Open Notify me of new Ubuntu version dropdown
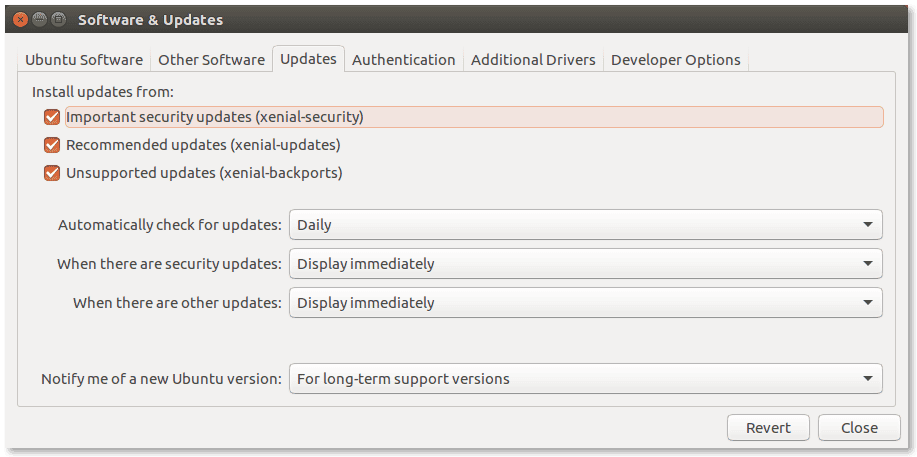 (x=585, y=379)
